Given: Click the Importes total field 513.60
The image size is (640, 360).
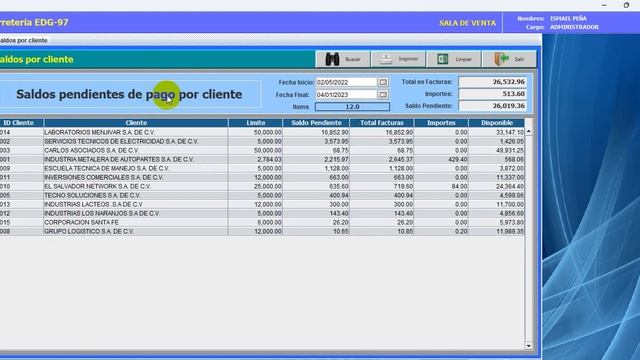Looking at the screenshot, I should coord(492,94).
